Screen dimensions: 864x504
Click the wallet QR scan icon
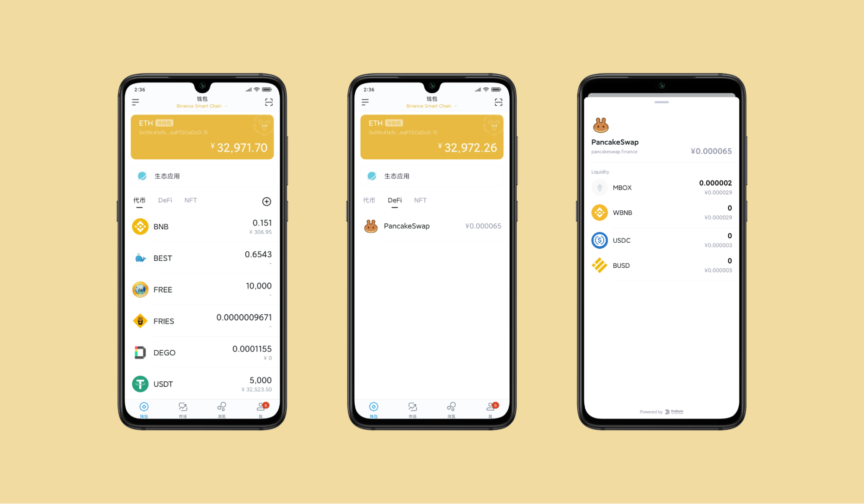[x=270, y=101]
